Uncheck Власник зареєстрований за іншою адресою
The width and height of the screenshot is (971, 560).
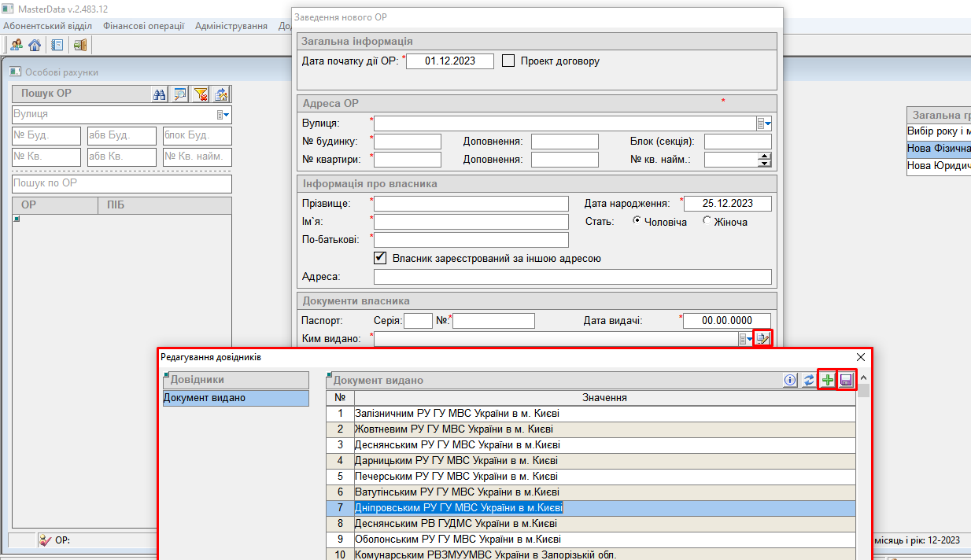(x=380, y=257)
